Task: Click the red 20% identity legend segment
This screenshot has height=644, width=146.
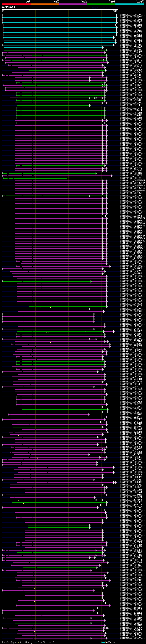Action: pyautogui.click(x=16, y=4)
